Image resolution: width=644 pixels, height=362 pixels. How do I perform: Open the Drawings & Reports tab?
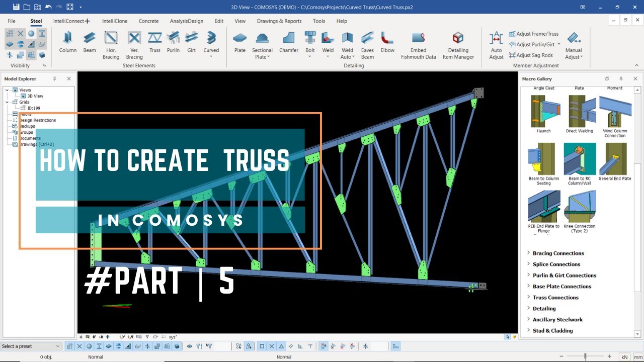pos(279,21)
